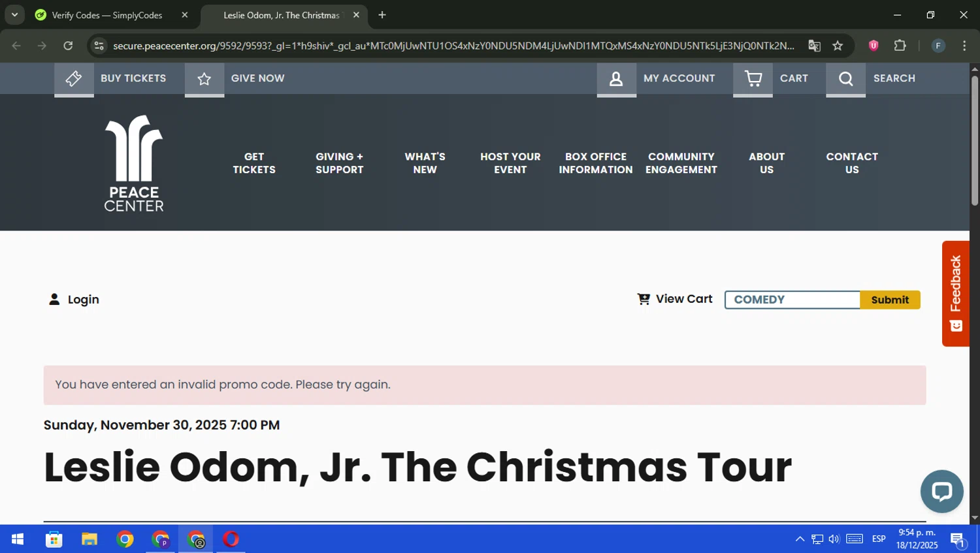980x553 pixels.
Task: Click the Give Now link
Action: click(257, 78)
